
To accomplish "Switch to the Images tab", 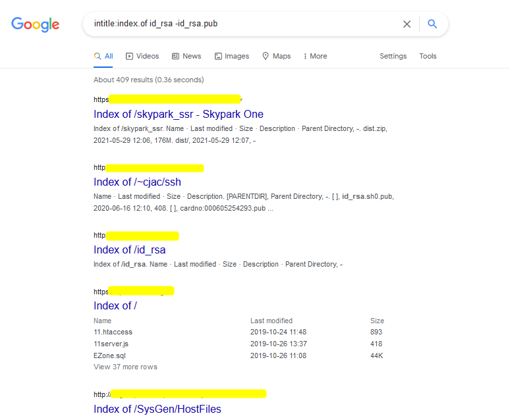I will click(x=232, y=56).
